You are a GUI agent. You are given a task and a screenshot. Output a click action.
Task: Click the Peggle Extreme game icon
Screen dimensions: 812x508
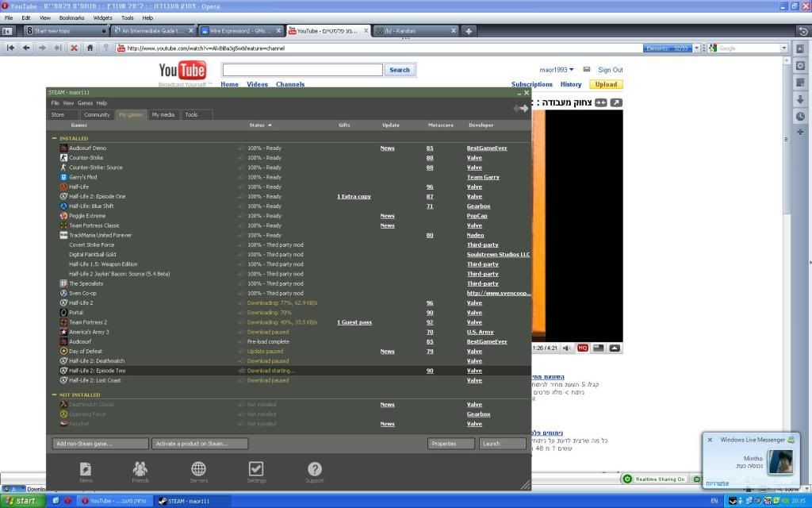(63, 216)
